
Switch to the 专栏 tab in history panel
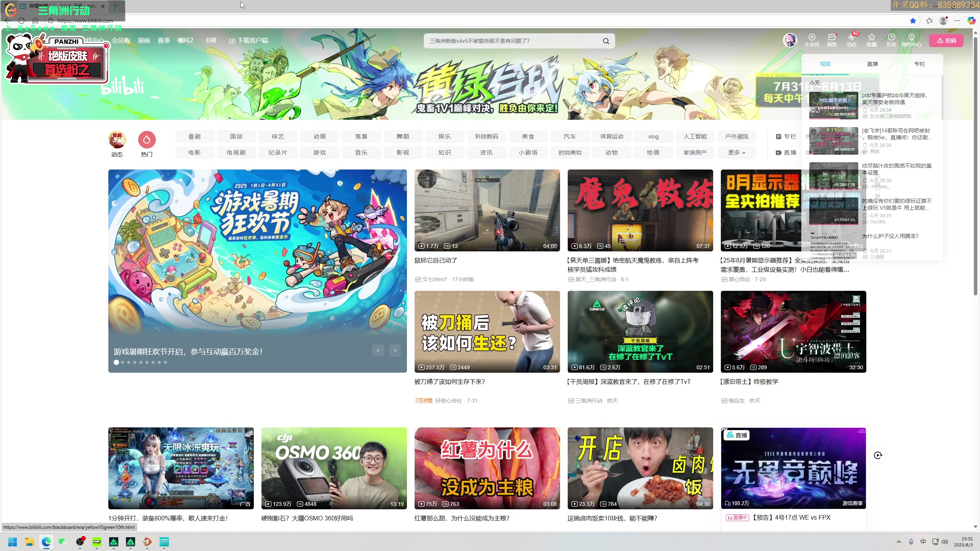(x=920, y=64)
